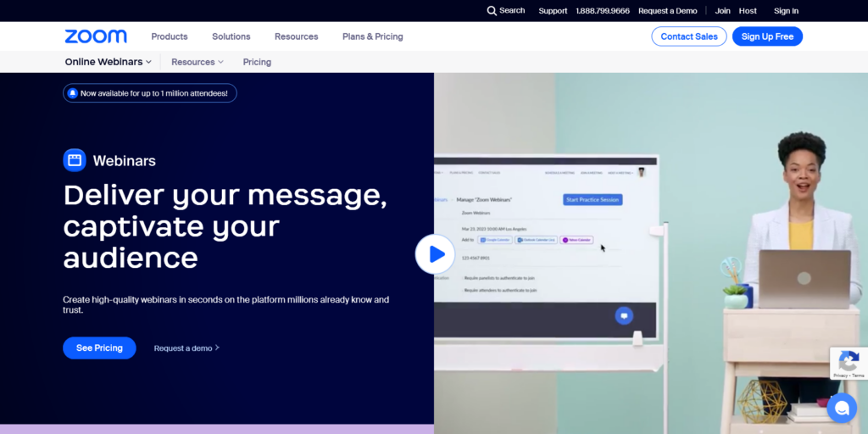Open the Products menu

click(170, 36)
